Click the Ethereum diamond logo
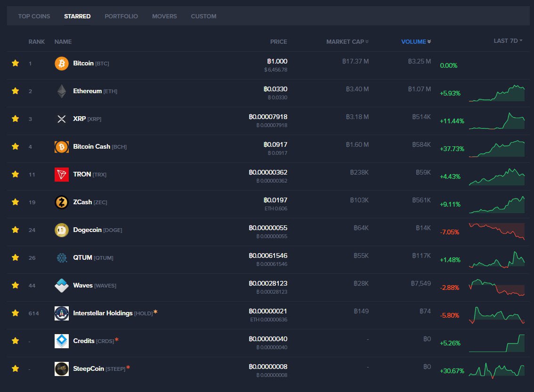This screenshot has height=392, width=534. tap(62, 91)
